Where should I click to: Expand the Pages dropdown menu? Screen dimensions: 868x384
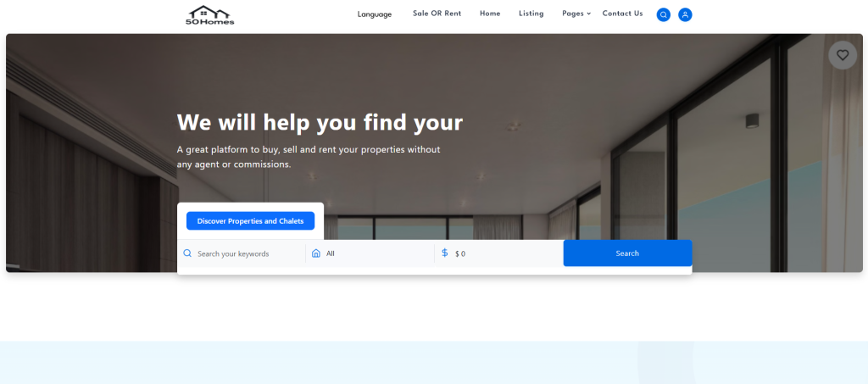tap(573, 14)
